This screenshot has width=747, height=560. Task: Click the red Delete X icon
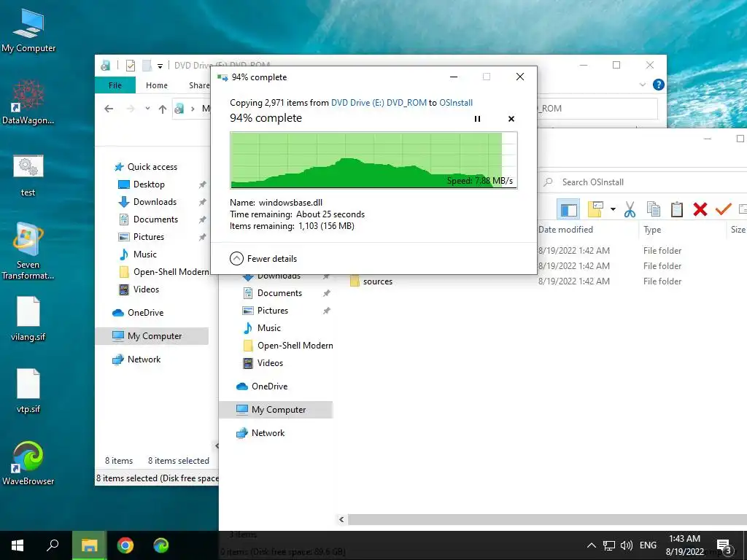700,209
